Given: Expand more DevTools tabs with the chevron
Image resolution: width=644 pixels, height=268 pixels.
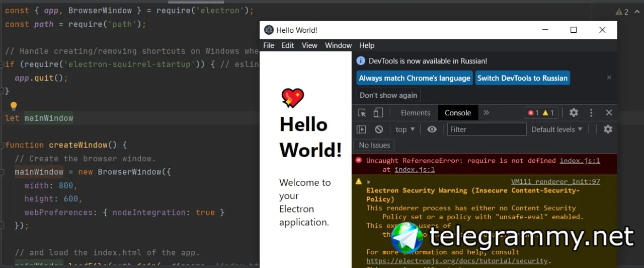Looking at the screenshot, I should (486, 113).
